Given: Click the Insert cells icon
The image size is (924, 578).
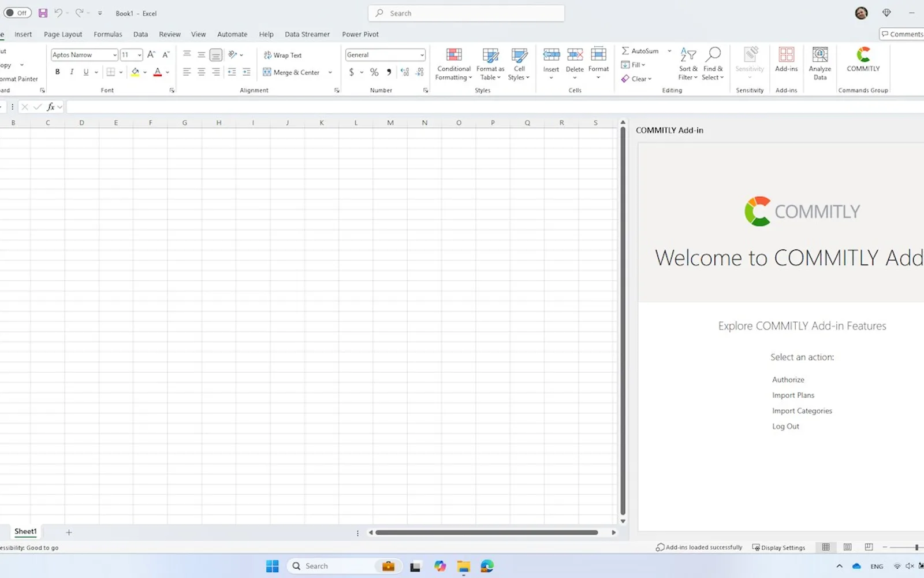Looking at the screenshot, I should click(551, 55).
